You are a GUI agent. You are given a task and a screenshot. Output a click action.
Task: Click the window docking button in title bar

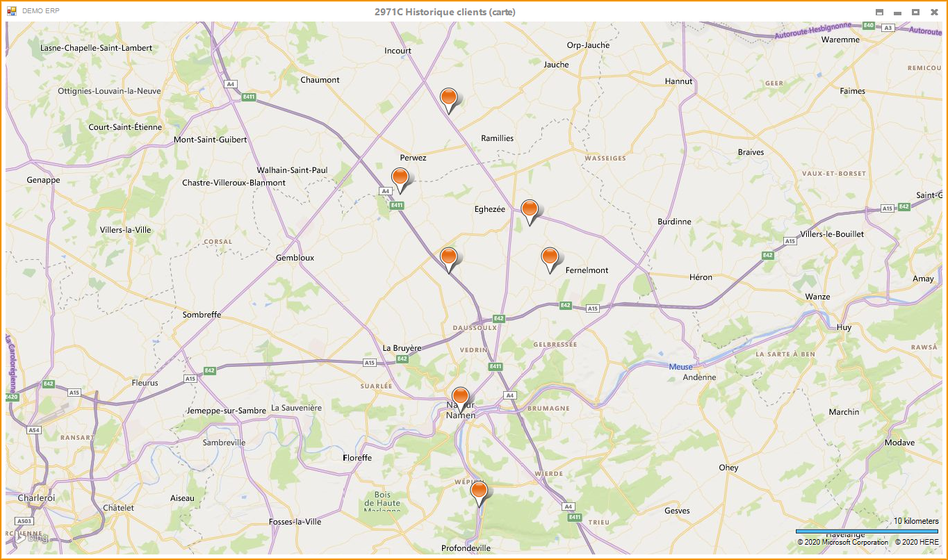coord(879,13)
